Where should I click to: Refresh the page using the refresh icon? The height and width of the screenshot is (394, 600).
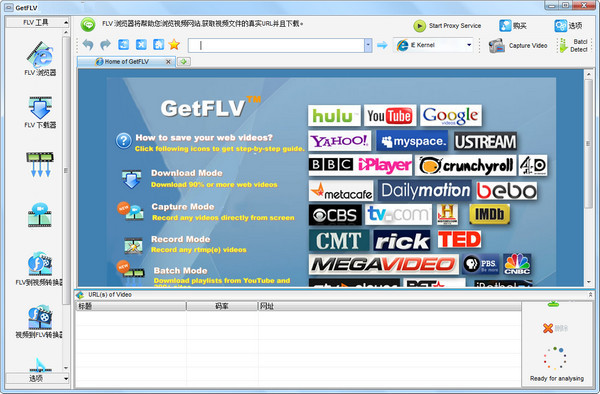(x=123, y=45)
